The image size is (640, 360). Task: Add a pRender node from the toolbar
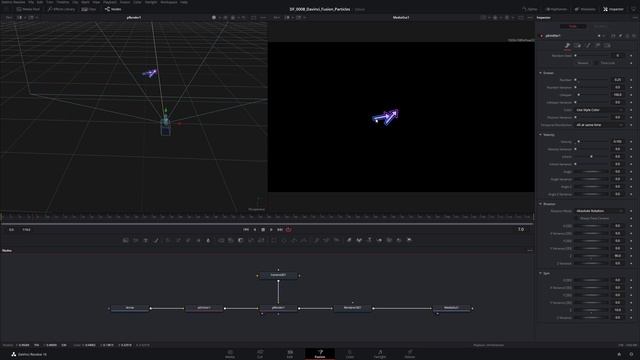click(336, 240)
